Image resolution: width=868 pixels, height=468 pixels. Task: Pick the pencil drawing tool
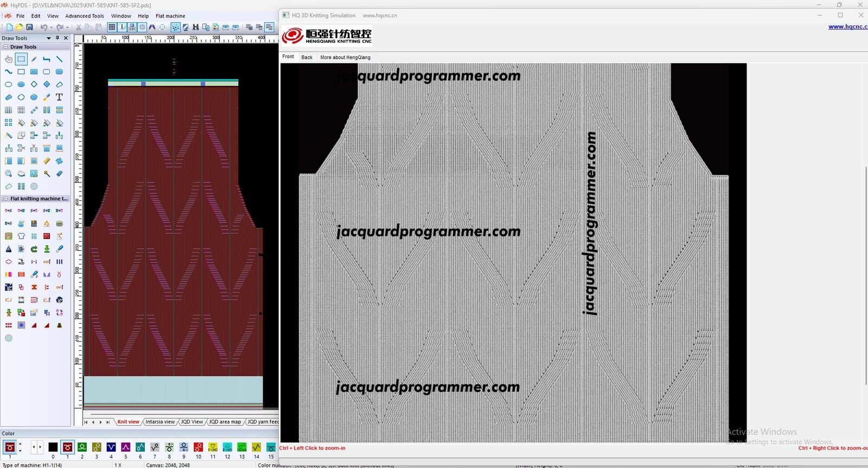coord(34,59)
